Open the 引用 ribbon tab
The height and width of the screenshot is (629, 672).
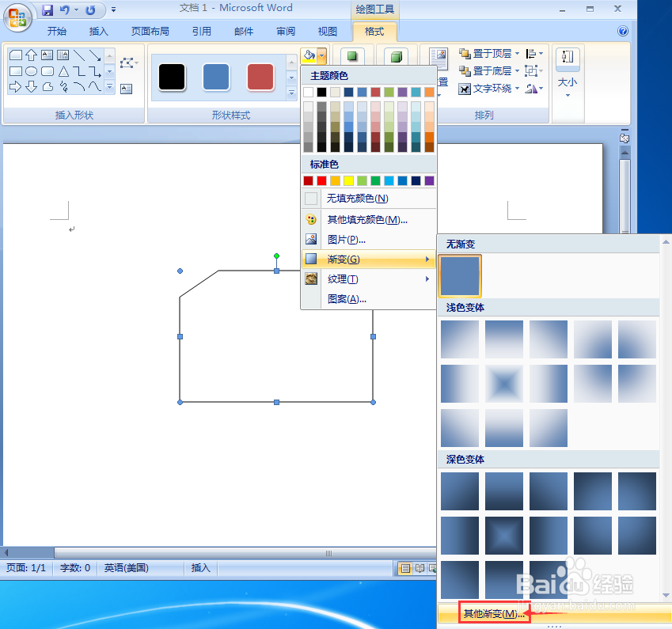(201, 32)
